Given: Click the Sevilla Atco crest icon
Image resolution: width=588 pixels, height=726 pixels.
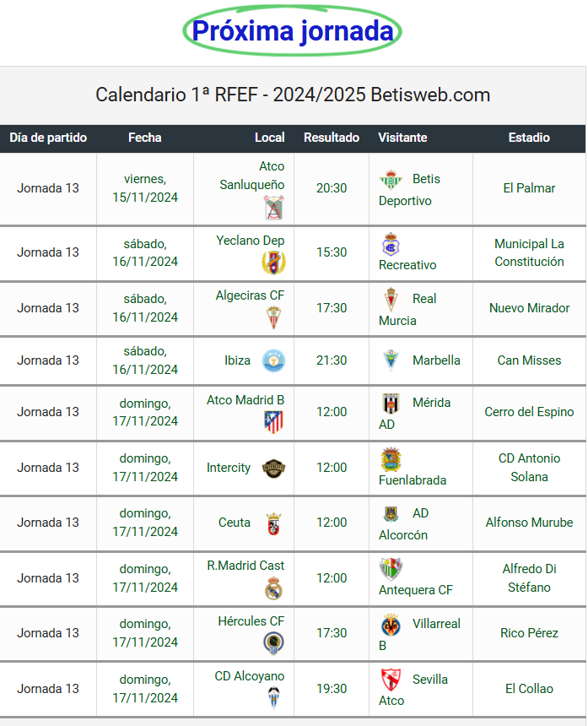Looking at the screenshot, I should click(x=391, y=680).
